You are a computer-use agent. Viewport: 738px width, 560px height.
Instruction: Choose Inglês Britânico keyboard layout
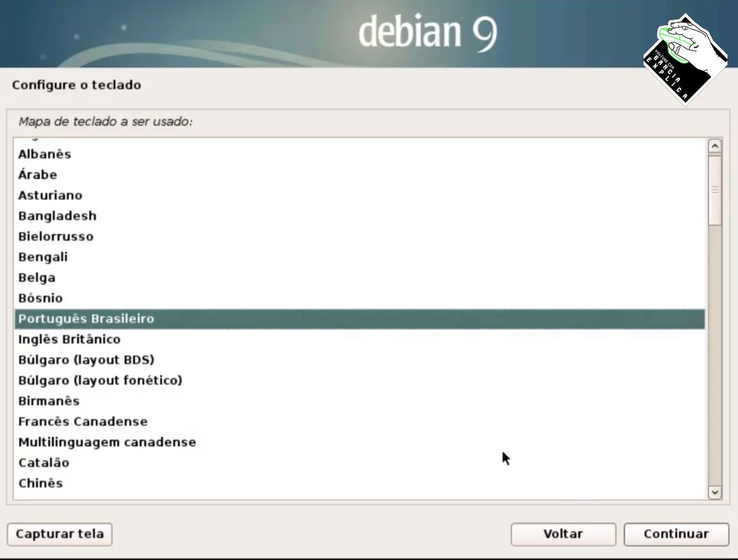360,339
